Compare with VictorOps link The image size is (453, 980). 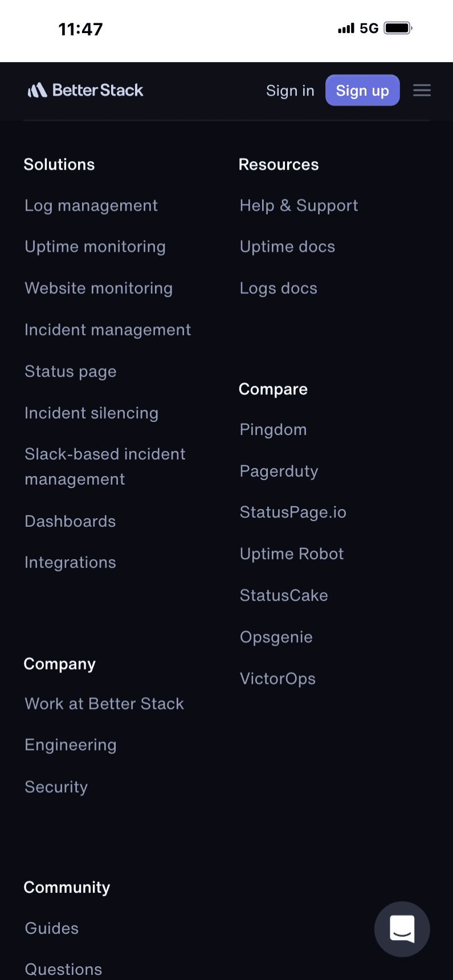click(277, 679)
